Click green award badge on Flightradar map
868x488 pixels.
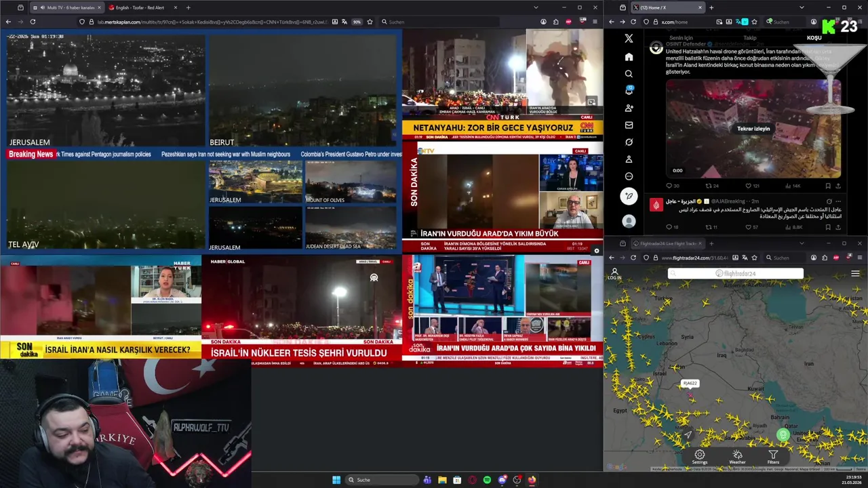[783, 435]
